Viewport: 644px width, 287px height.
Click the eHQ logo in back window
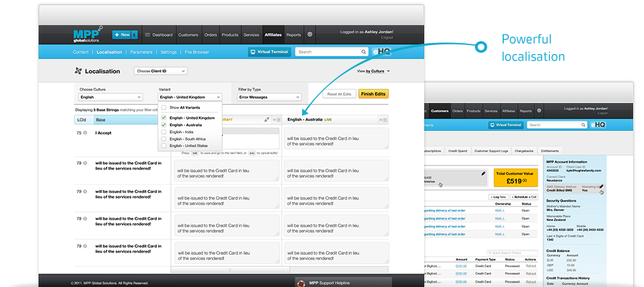598,125
